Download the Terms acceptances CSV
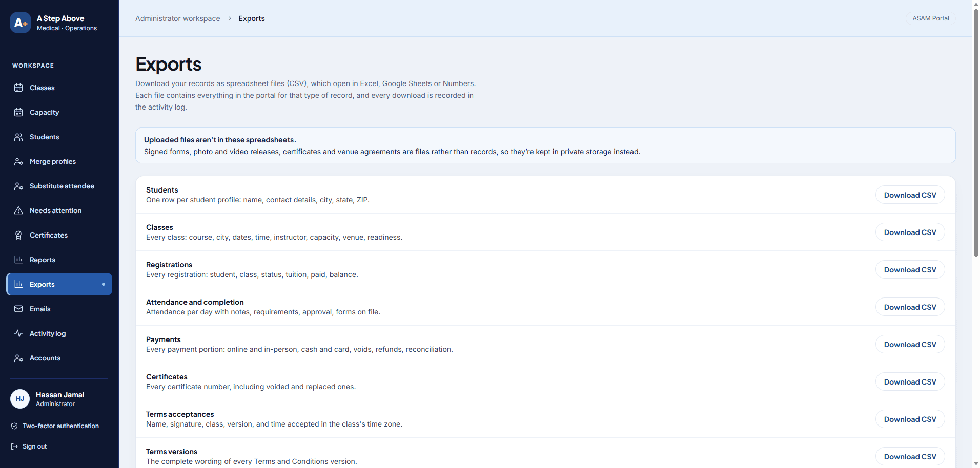Image resolution: width=980 pixels, height=468 pixels. pos(910,419)
